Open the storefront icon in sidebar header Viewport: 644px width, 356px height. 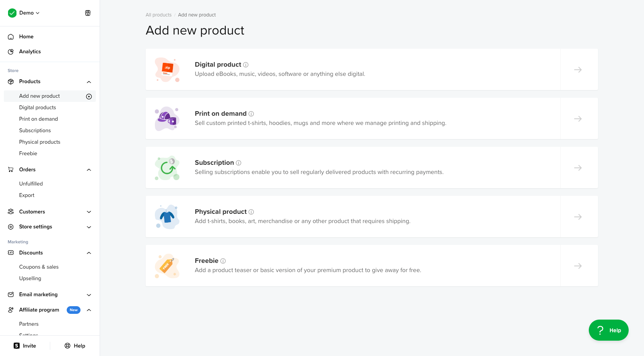(x=88, y=13)
